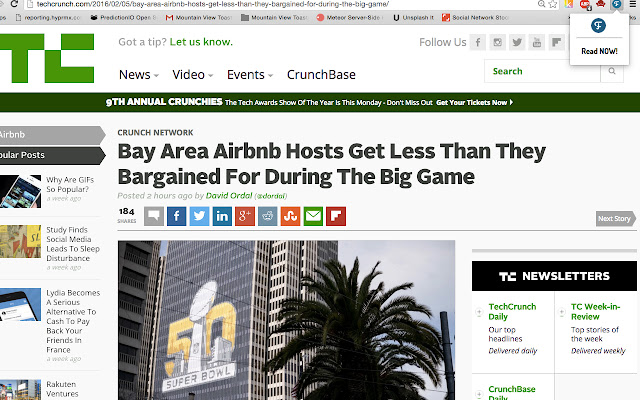640x400 pixels.
Task: Click the Lydia article phone thumbnail
Action: coord(20,304)
